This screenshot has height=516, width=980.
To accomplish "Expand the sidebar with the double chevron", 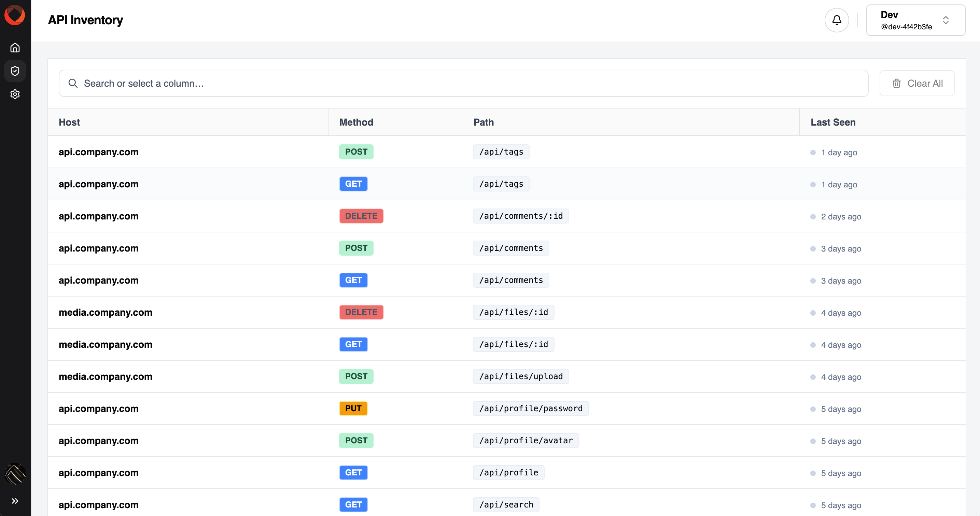I will (15, 501).
